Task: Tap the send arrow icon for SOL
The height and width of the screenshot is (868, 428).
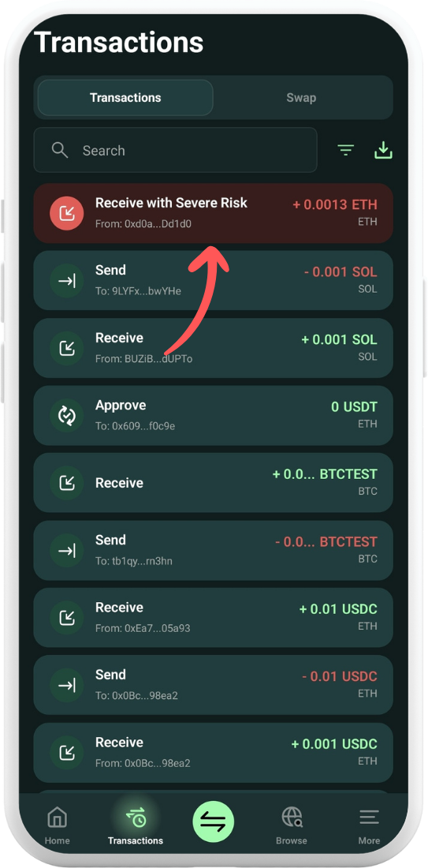Action: [67, 281]
